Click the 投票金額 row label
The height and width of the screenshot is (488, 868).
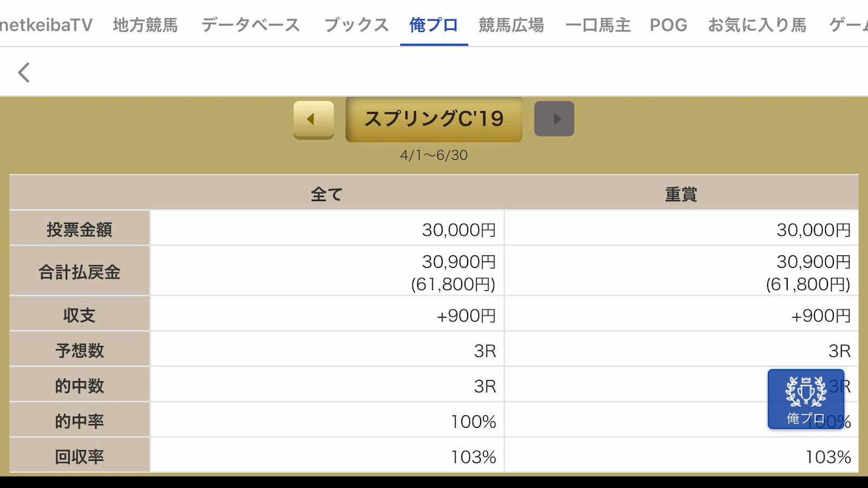pos(79,229)
